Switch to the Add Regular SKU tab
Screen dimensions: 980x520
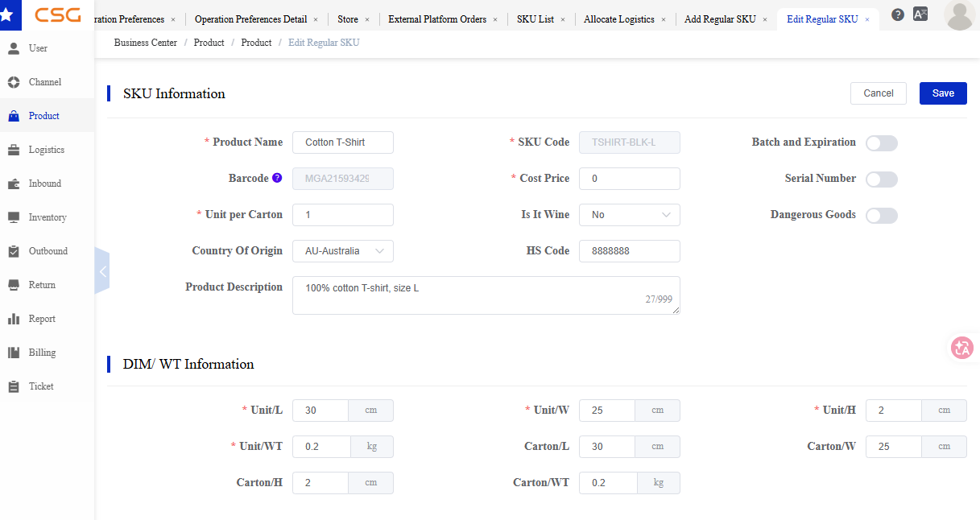[x=720, y=19]
